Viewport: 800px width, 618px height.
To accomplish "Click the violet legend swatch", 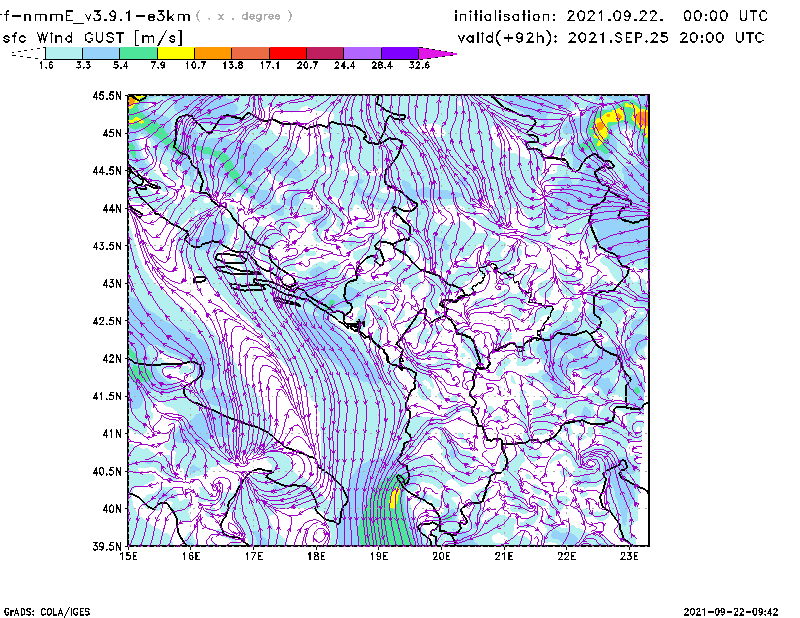I will pos(400,53).
